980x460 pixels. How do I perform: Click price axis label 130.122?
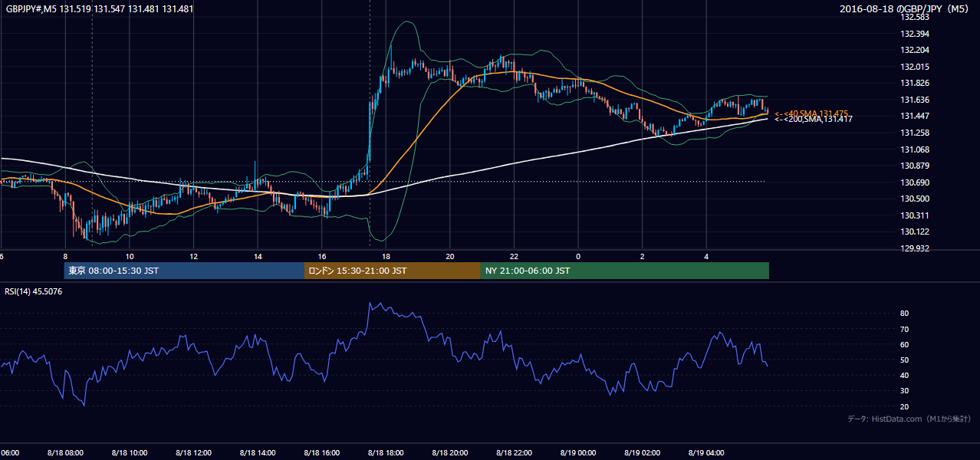[913, 232]
